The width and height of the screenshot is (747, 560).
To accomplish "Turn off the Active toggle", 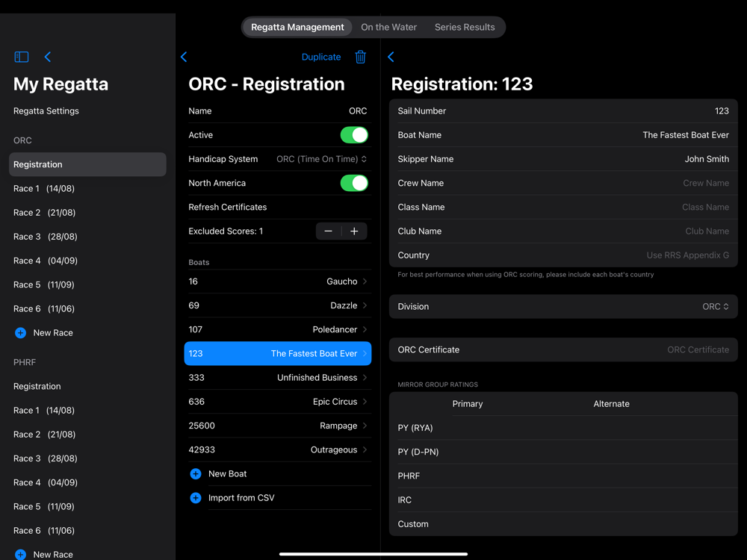I will [x=354, y=134].
